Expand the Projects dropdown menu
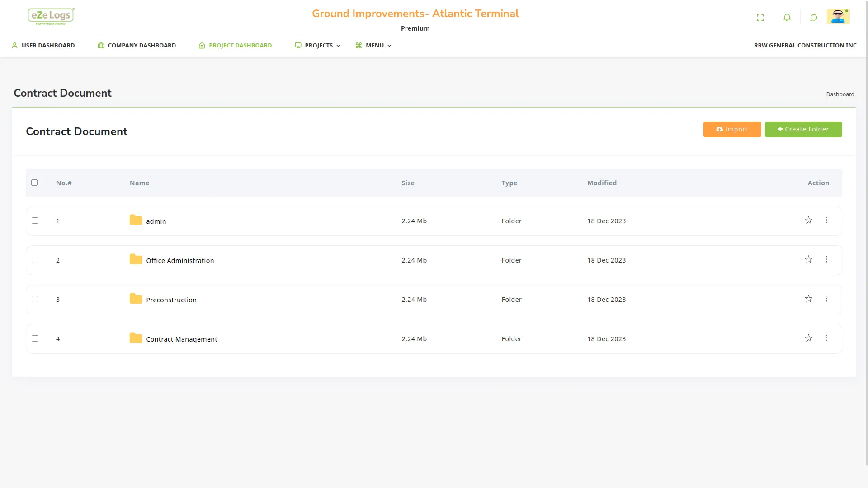868x488 pixels. click(318, 45)
